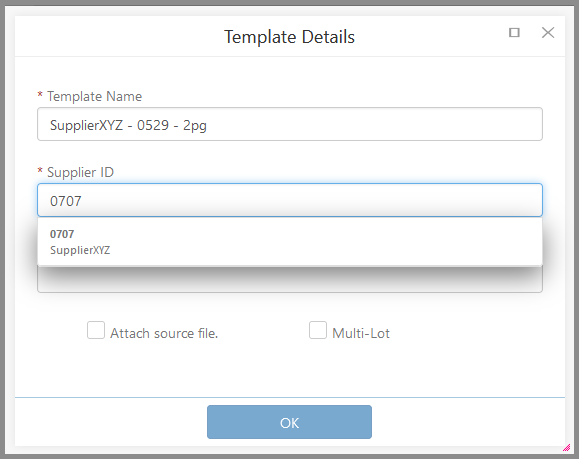Image resolution: width=579 pixels, height=459 pixels.
Task: Maximize the Template Details dialog
Action: (514, 32)
